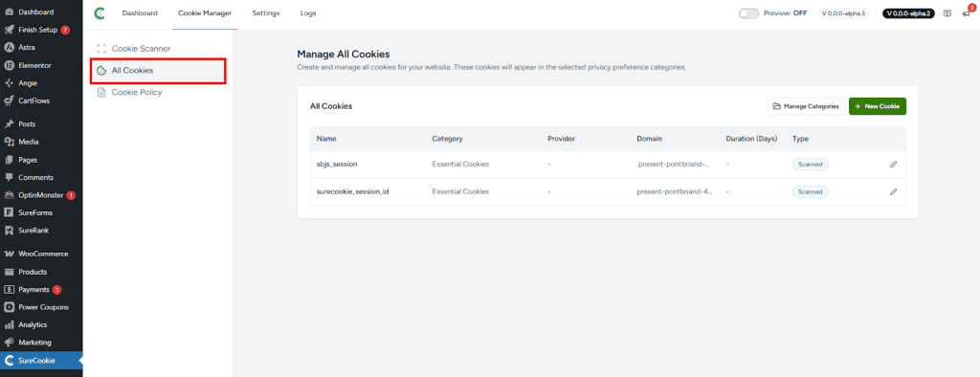Click the .present-pontbriand domain of sbjs_session
980x377 pixels.
(x=674, y=165)
